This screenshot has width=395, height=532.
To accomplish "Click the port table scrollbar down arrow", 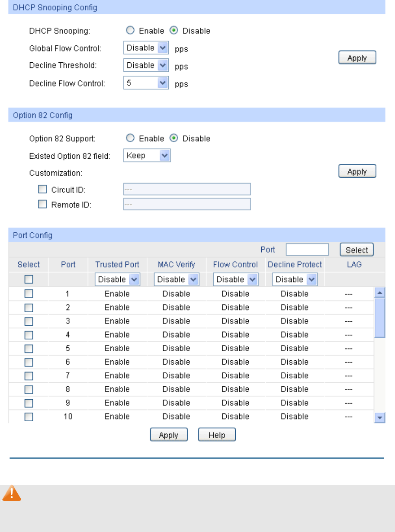I will coord(380,417).
